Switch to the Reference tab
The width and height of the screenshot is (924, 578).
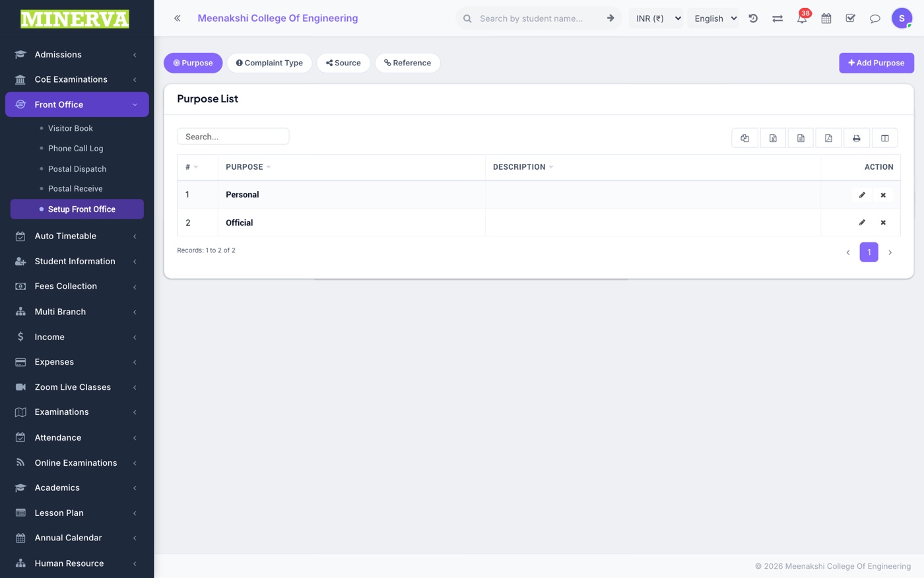pyautogui.click(x=407, y=63)
